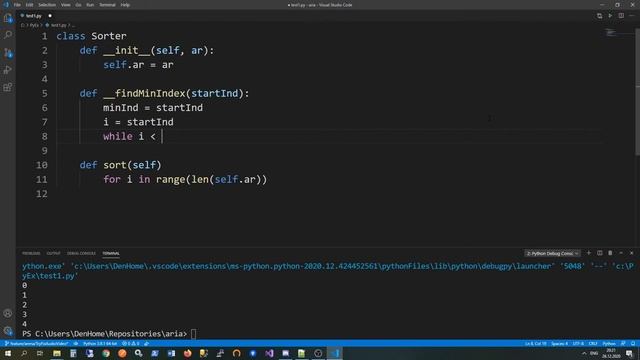Change file encoding UTF-8
Image resolution: width=640 pixels, height=360 pixels.
pyautogui.click(x=578, y=344)
